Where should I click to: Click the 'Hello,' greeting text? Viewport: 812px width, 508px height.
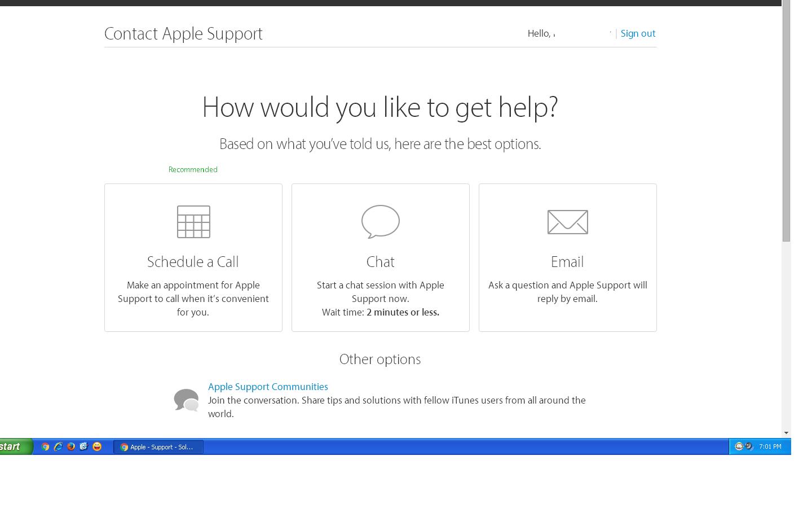(x=539, y=34)
